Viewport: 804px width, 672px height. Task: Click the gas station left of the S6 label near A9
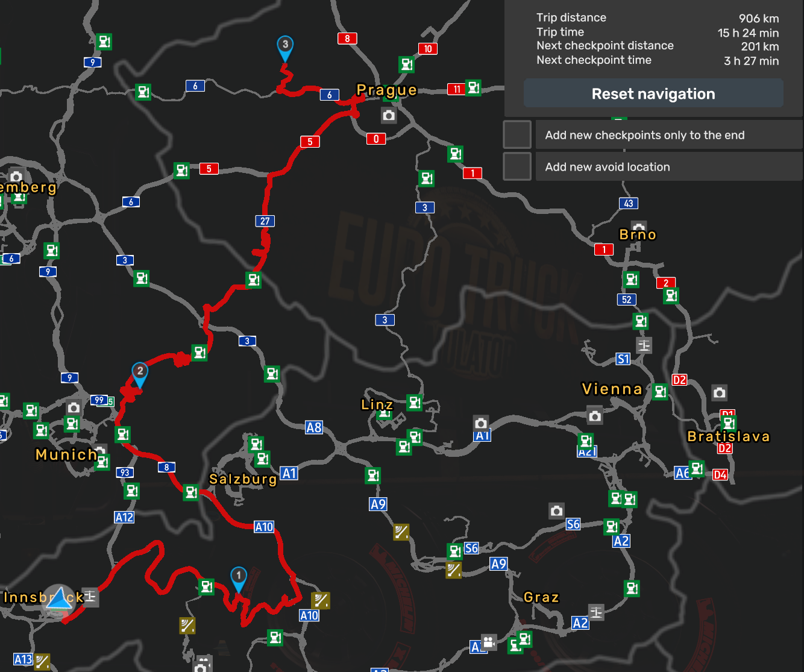pos(455,551)
